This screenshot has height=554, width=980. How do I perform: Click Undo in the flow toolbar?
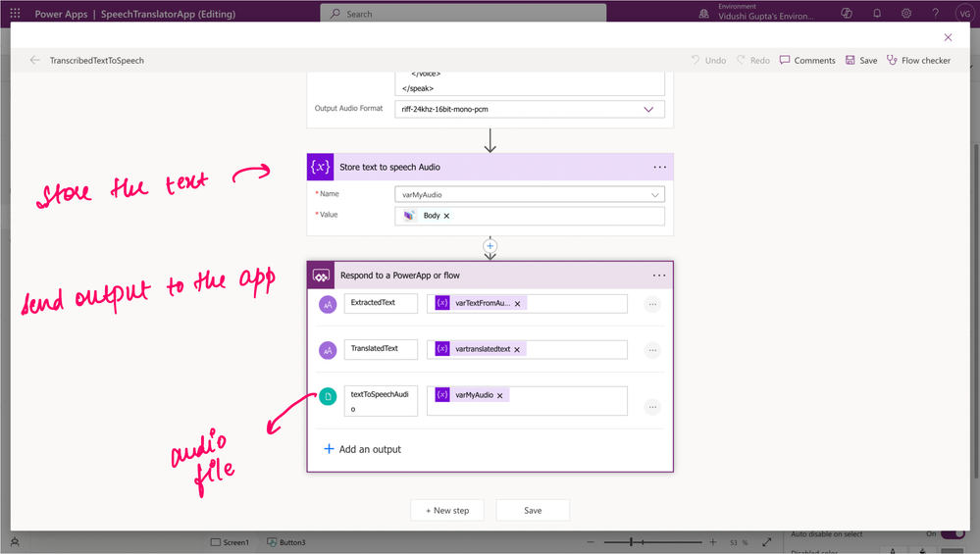click(708, 60)
